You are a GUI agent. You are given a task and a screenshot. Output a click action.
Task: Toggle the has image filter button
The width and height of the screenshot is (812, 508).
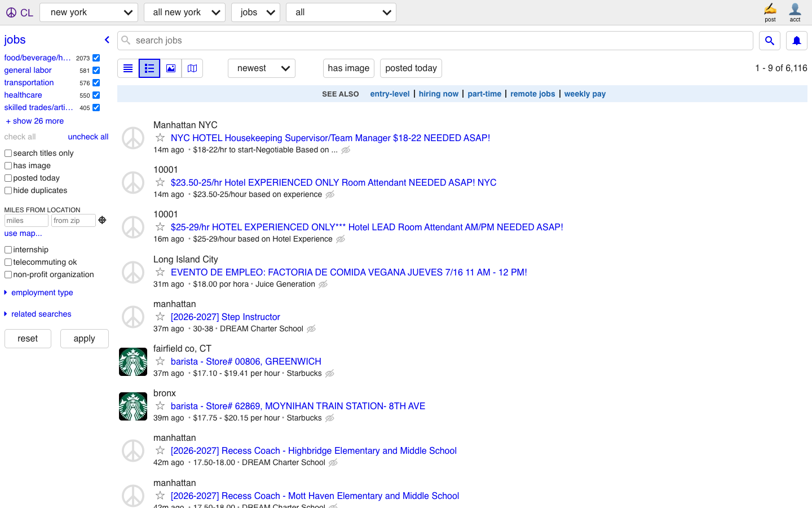click(348, 68)
